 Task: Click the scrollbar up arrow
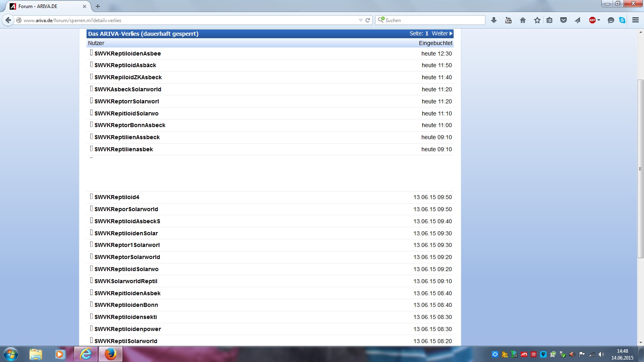coord(640,32)
